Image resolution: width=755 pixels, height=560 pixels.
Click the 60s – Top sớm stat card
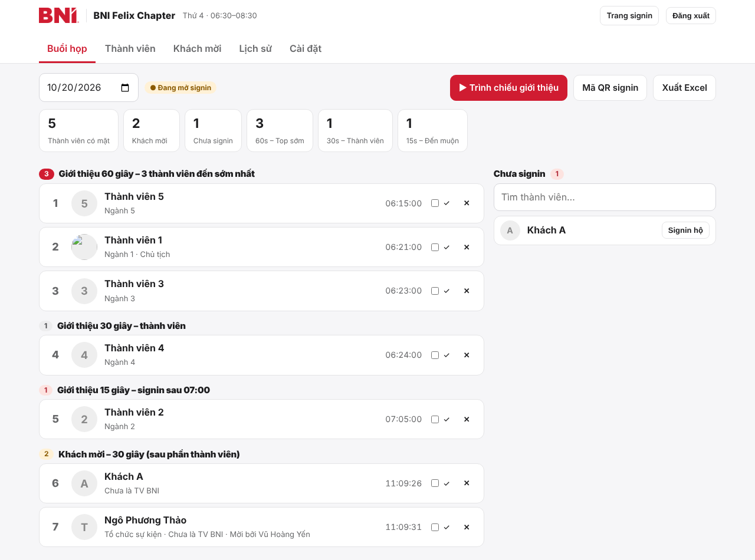click(x=280, y=130)
